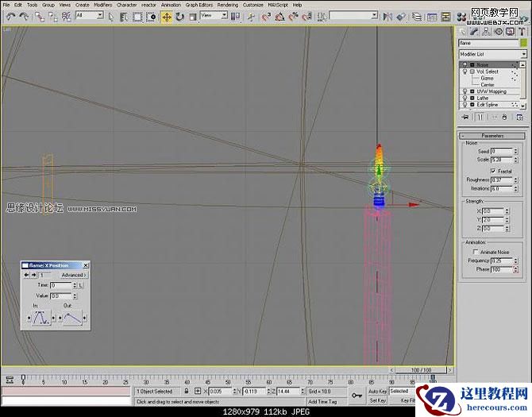532x417 pixels.
Task: Click the object color swatch beside flame
Action: coord(523,43)
